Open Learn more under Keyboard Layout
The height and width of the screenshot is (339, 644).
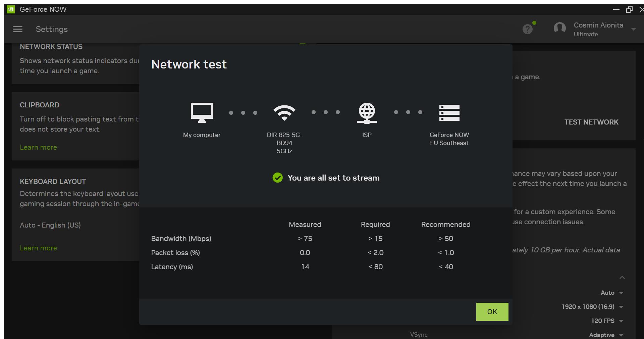[x=38, y=248]
